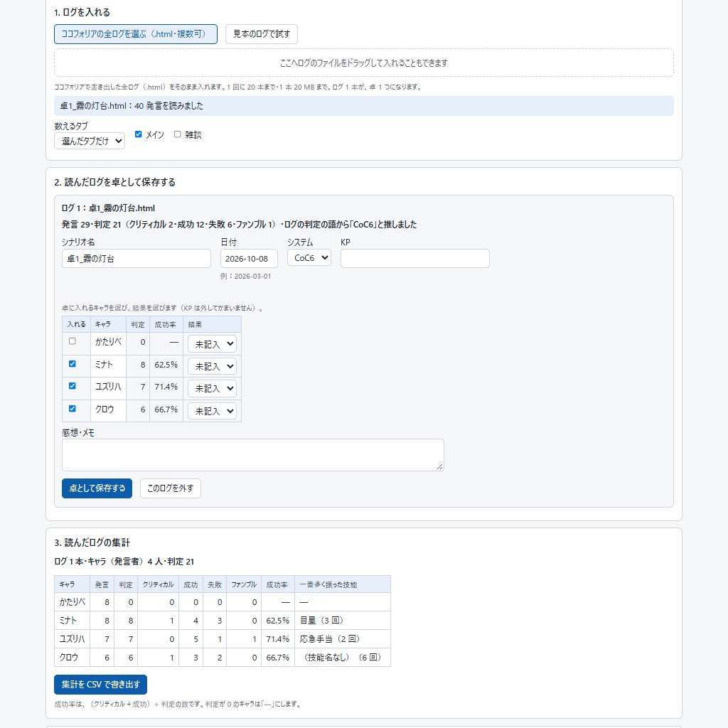Click ミナト's 62.5% rate in character selection table
The width and height of the screenshot is (728, 728).
pyautogui.click(x=166, y=365)
